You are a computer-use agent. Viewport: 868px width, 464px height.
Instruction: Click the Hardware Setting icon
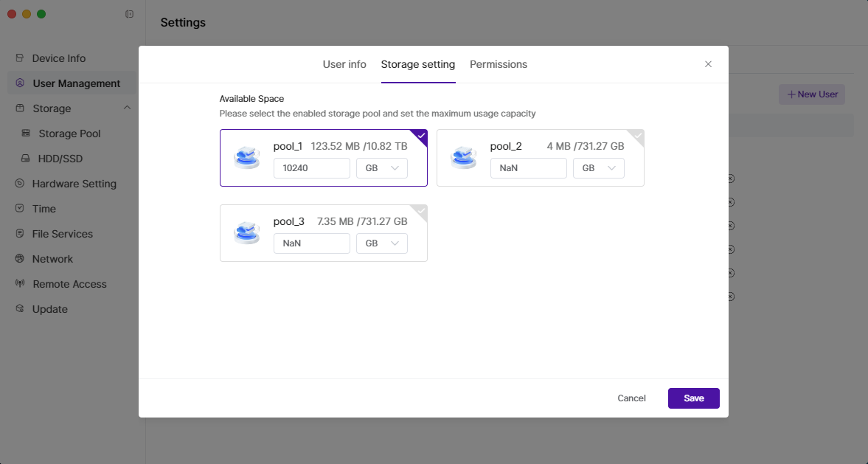click(x=20, y=183)
